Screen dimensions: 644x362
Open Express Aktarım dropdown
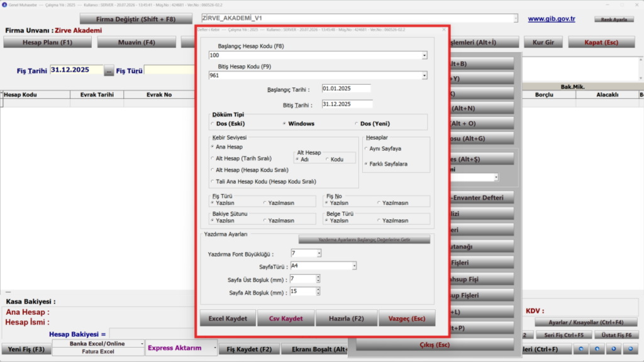click(215, 348)
